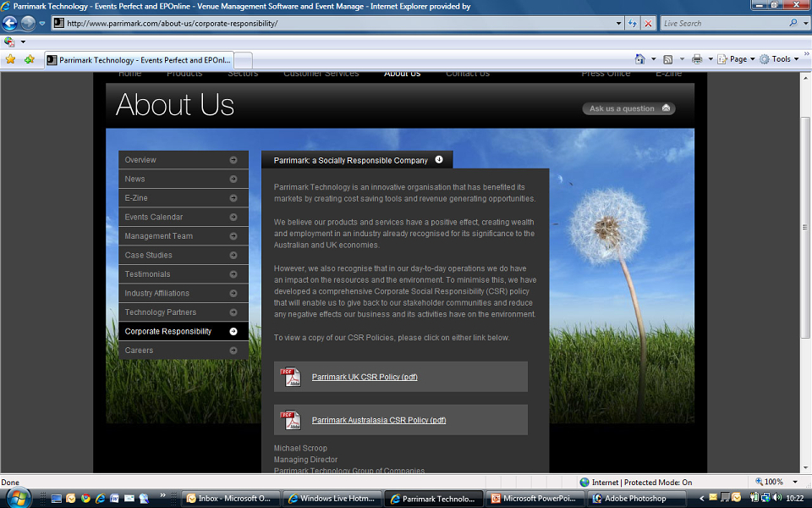Click the Live Search magnifier icon

pyautogui.click(x=793, y=24)
